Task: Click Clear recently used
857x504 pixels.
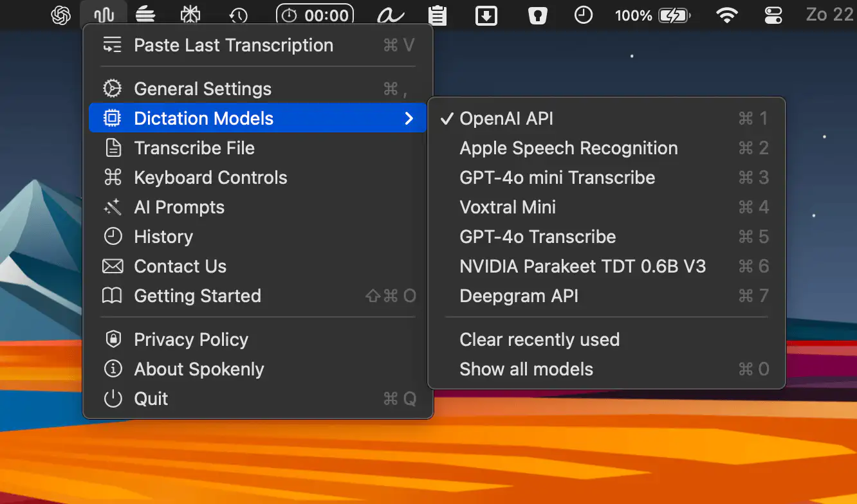Action: 539,339
